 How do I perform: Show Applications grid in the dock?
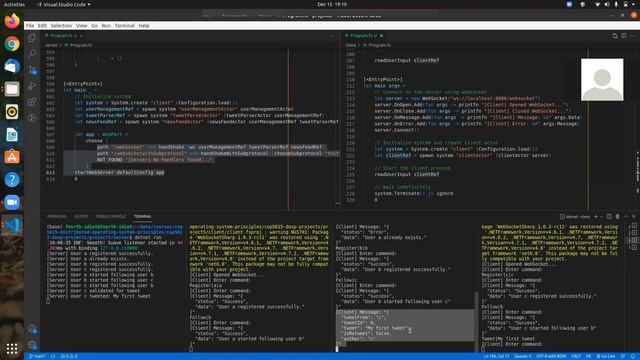[x=12, y=349]
